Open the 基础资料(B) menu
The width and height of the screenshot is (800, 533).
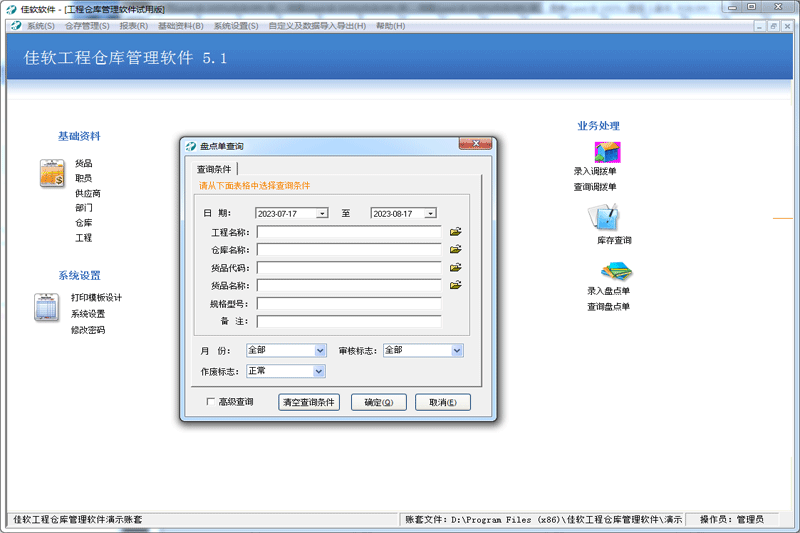click(x=181, y=26)
